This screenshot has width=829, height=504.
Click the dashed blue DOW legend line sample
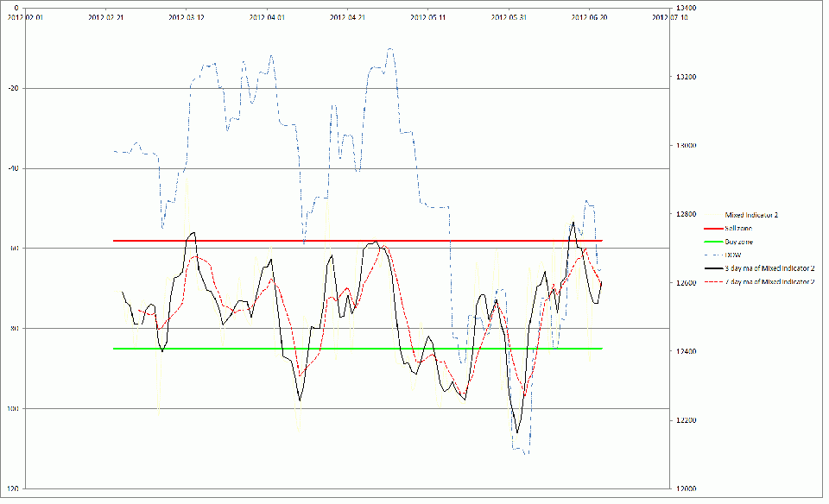pos(714,255)
